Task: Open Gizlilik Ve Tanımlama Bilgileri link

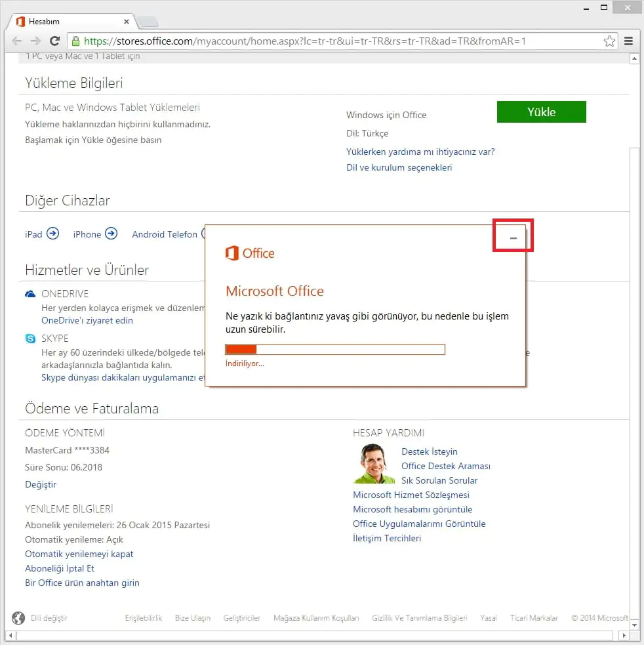Action: [420, 618]
